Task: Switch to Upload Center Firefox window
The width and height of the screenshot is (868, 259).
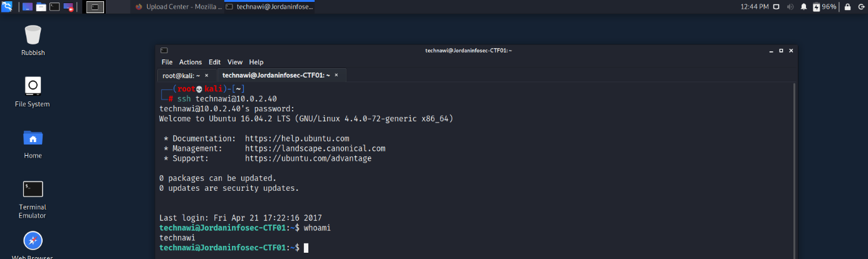Action: click(178, 7)
